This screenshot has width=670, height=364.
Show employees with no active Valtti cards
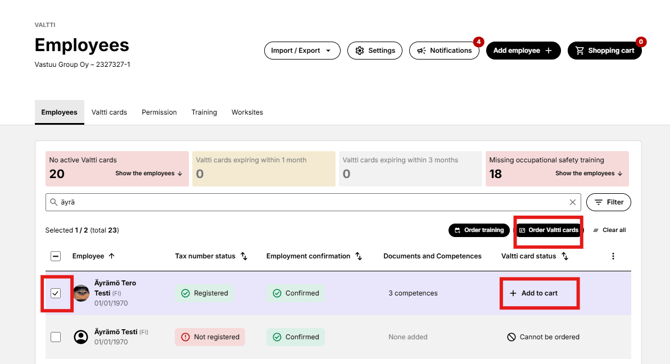point(149,173)
